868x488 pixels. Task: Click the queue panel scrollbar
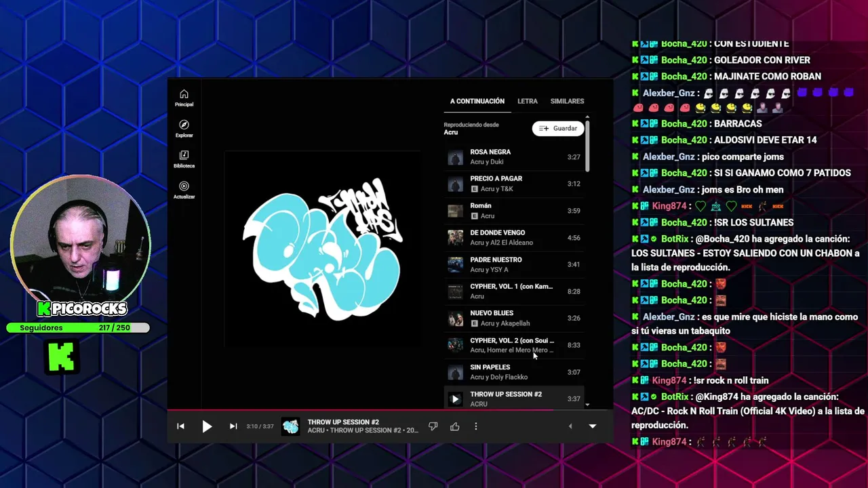(587, 146)
